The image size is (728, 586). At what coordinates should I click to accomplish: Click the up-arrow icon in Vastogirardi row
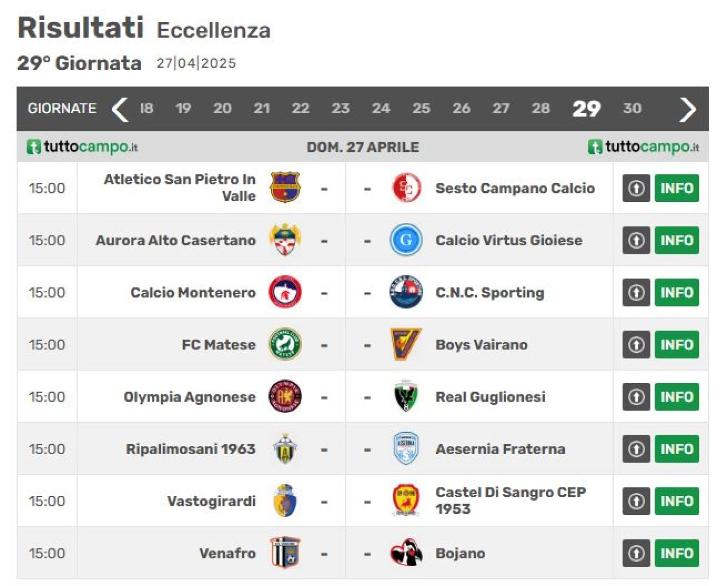(636, 501)
